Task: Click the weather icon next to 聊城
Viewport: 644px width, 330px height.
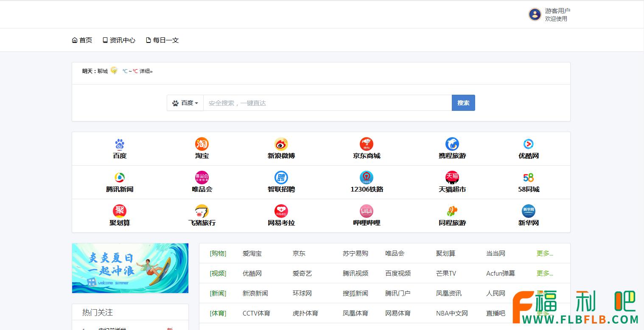Action: pyautogui.click(x=114, y=71)
